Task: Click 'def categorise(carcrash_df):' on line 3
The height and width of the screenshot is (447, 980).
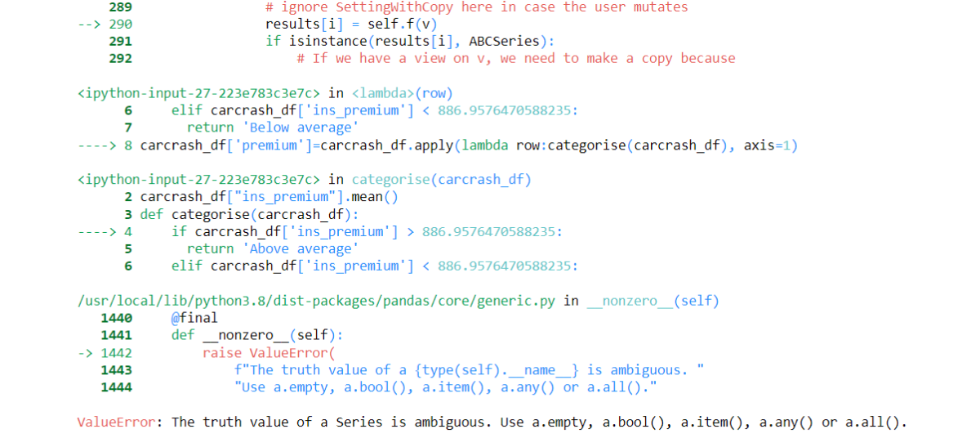Action: 249,214
